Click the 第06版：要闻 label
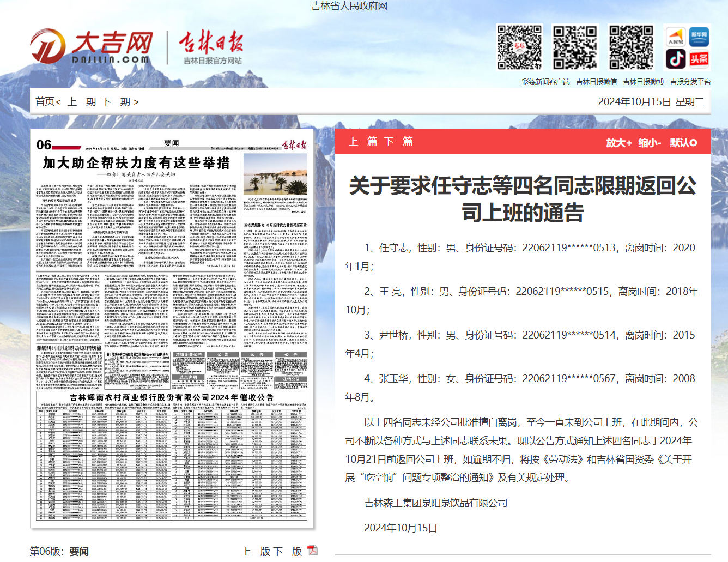The height and width of the screenshot is (562, 728). [x=59, y=551]
